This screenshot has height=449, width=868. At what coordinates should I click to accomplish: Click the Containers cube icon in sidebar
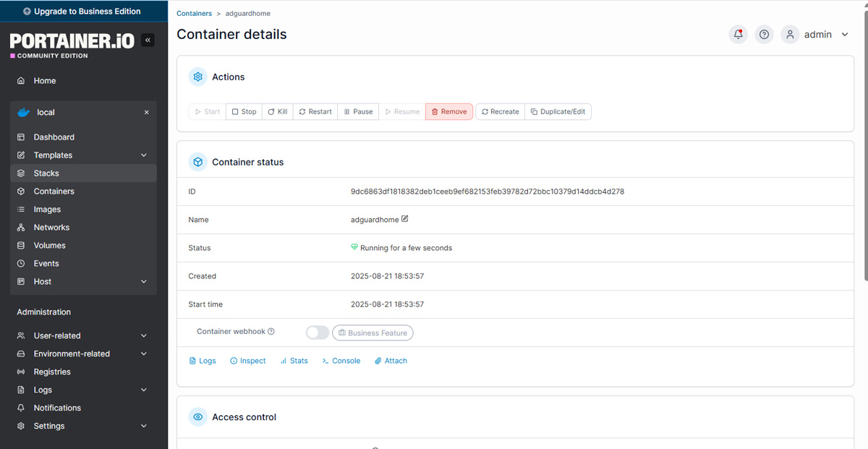pos(21,192)
